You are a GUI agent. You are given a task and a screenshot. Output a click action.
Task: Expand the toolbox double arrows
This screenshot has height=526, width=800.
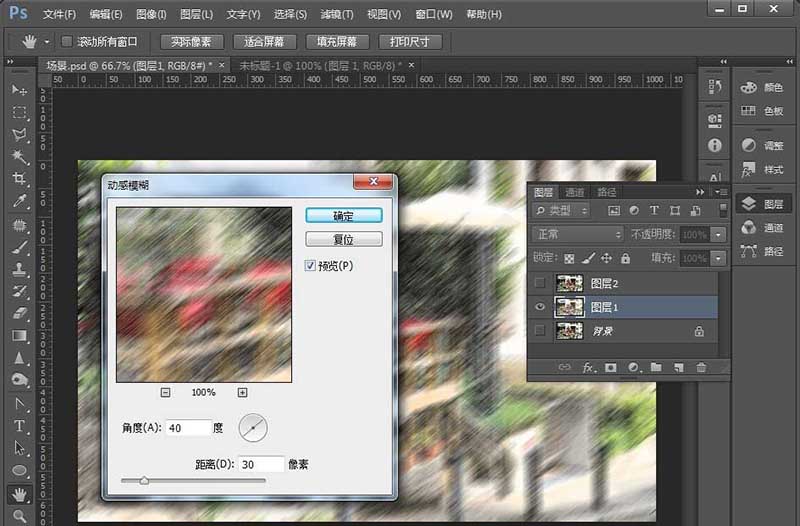(10, 62)
